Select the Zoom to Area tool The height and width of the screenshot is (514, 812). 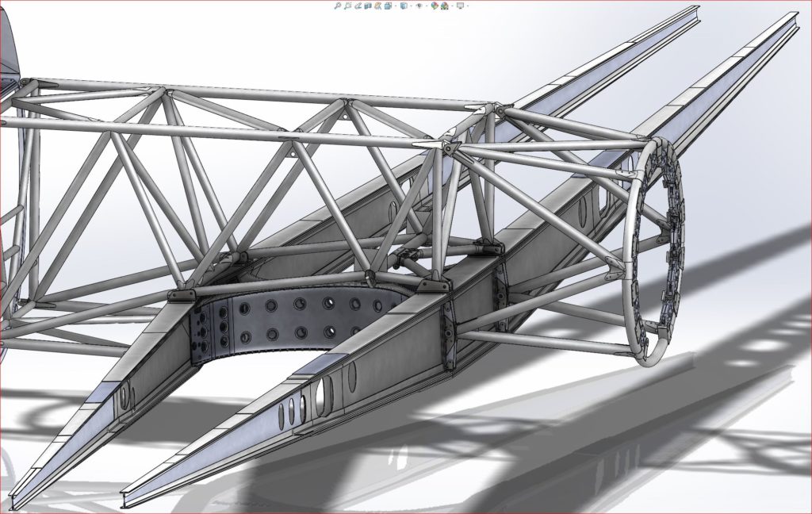click(x=348, y=6)
